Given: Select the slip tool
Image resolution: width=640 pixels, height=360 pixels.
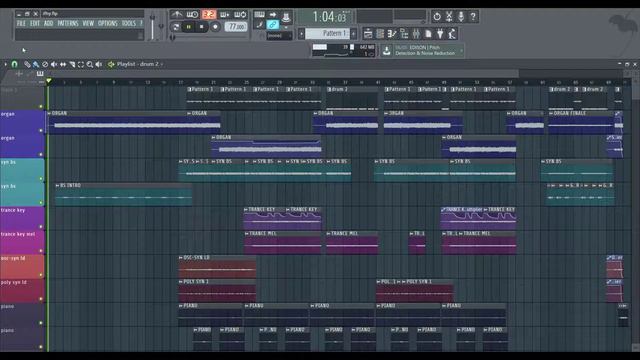Looking at the screenshot, I should pyautogui.click(x=63, y=64).
